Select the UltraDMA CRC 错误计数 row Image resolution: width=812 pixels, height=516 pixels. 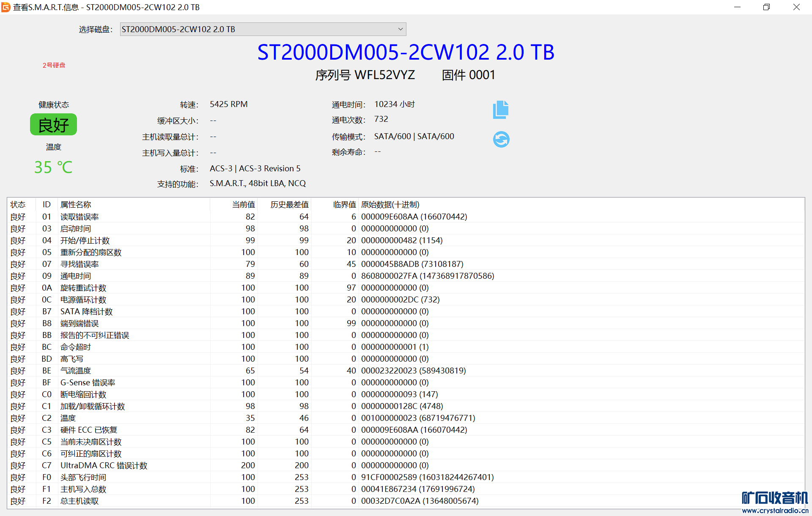pyautogui.click(x=104, y=465)
